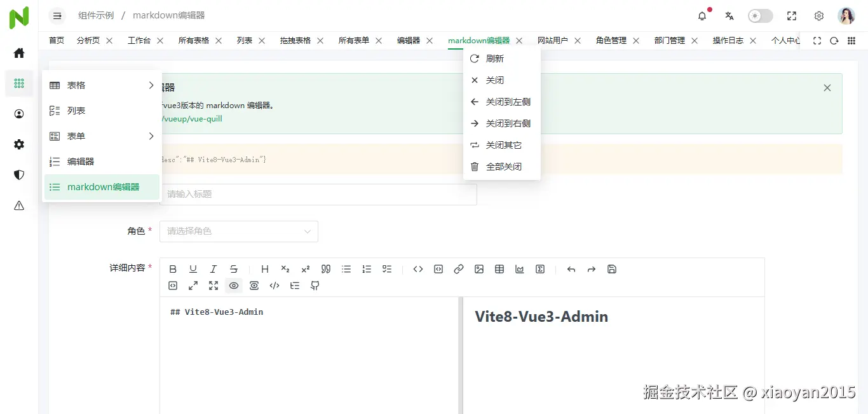Select 编辑器 in flyout menu

coord(102,162)
